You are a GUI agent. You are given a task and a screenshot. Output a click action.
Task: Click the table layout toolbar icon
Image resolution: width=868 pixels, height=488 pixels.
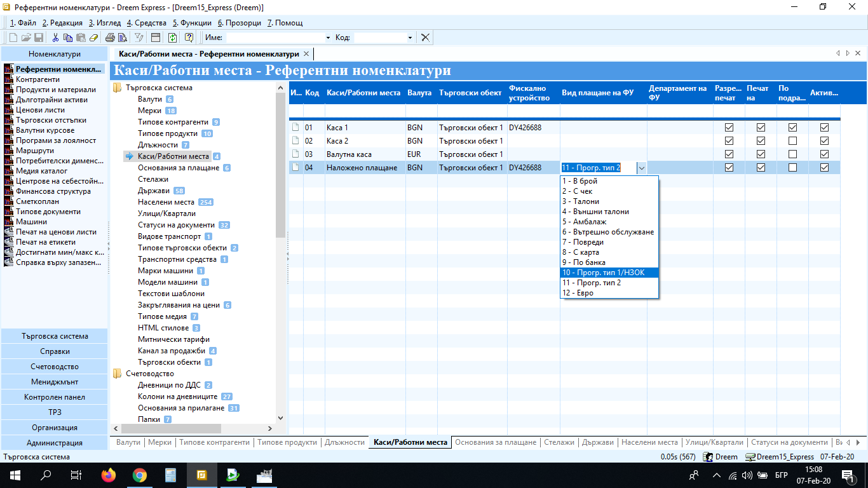[x=155, y=37]
